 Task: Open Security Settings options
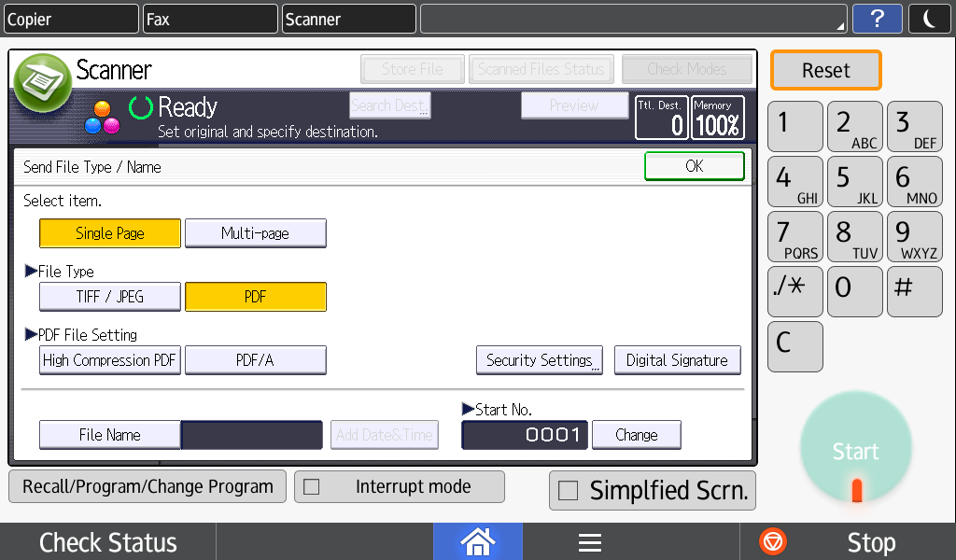[539, 360]
